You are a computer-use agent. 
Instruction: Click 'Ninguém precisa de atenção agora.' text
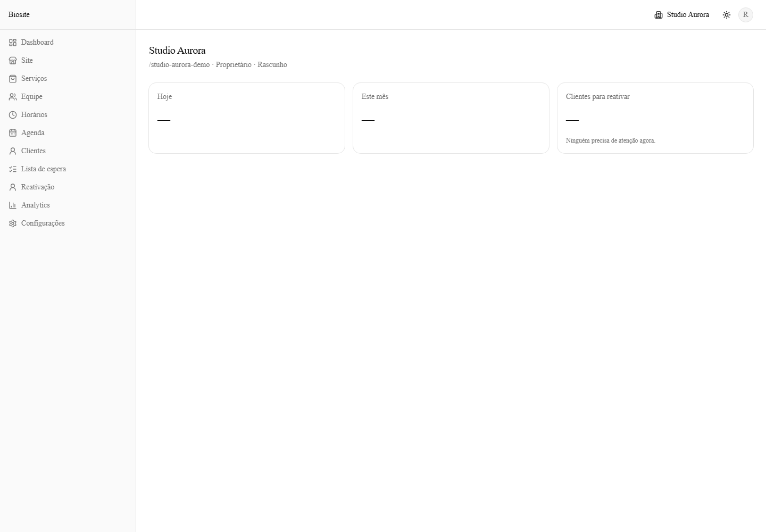point(611,141)
